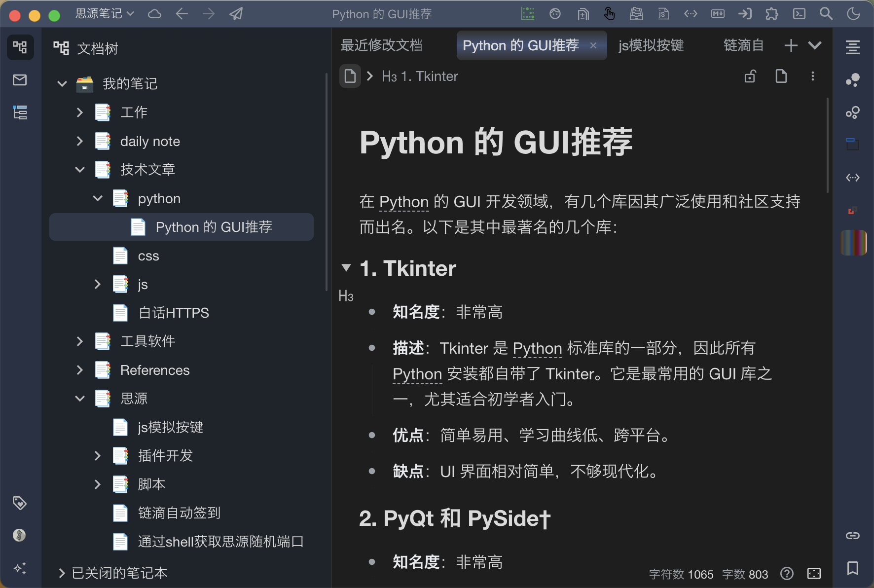874x588 pixels.
Task: Open the bookmark panel at bottom right
Action: point(853,568)
